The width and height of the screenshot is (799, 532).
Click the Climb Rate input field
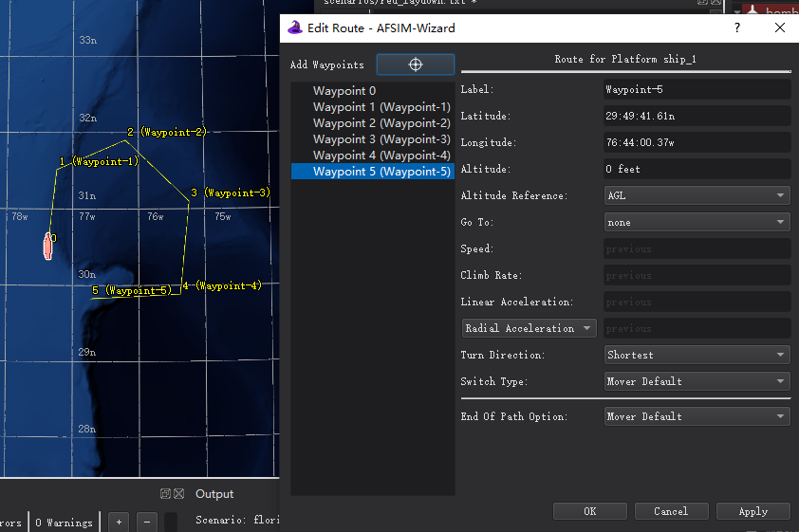pos(697,275)
